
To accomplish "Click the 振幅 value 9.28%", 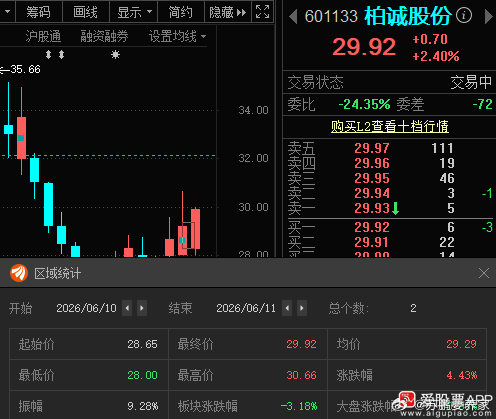I will 142,406.
